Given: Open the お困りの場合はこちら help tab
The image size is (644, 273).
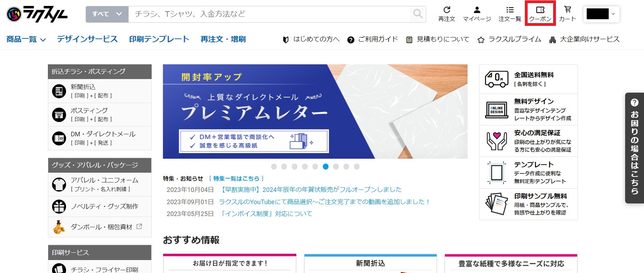Looking at the screenshot, I should pos(635,148).
